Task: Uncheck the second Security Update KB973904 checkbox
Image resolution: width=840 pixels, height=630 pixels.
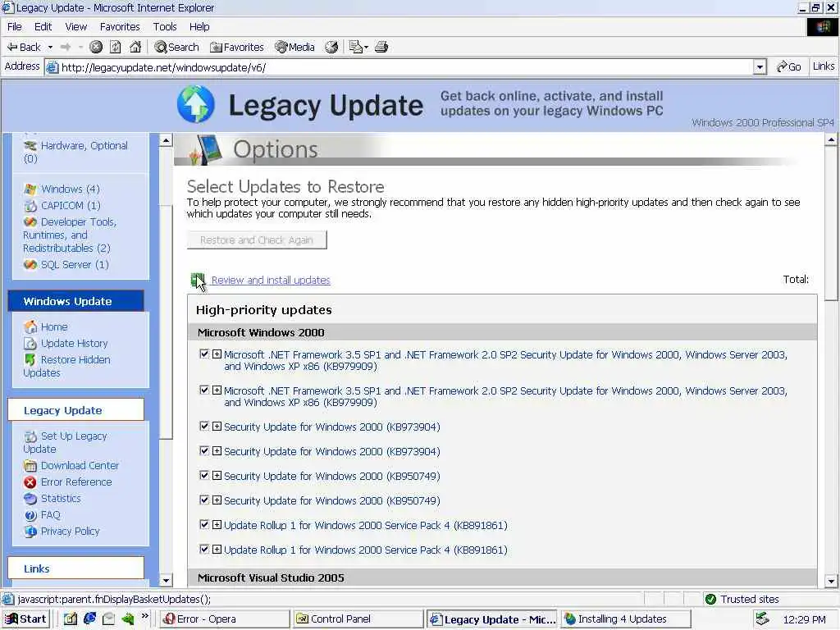Action: [x=204, y=450]
